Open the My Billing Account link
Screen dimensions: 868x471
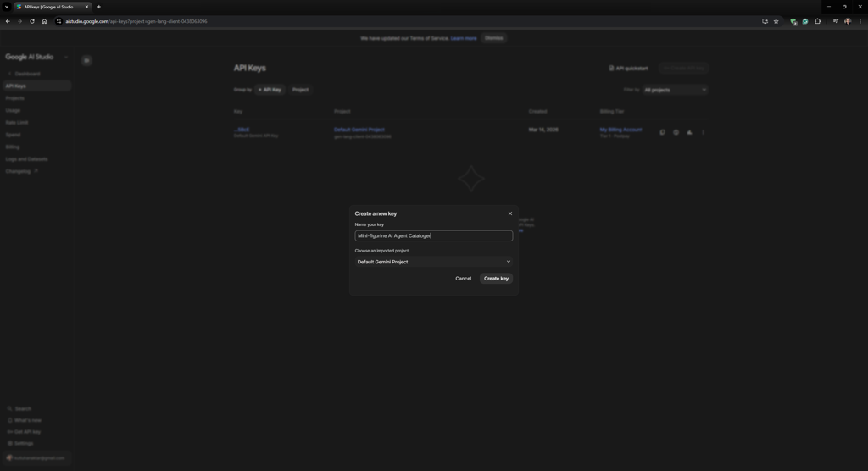pos(620,130)
